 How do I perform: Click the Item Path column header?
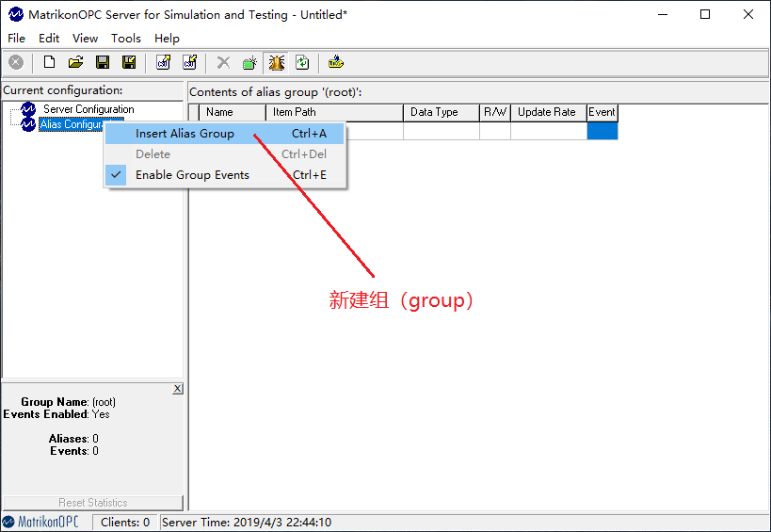334,112
